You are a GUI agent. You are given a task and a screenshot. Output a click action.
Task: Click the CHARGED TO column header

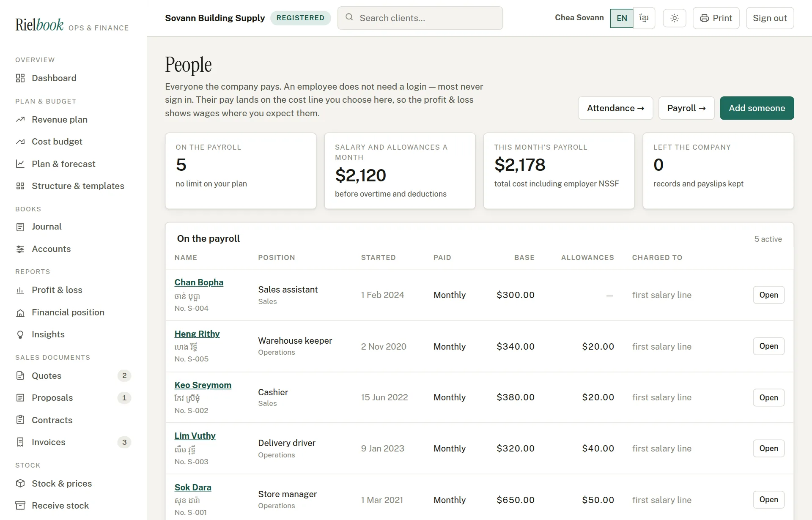657,257
